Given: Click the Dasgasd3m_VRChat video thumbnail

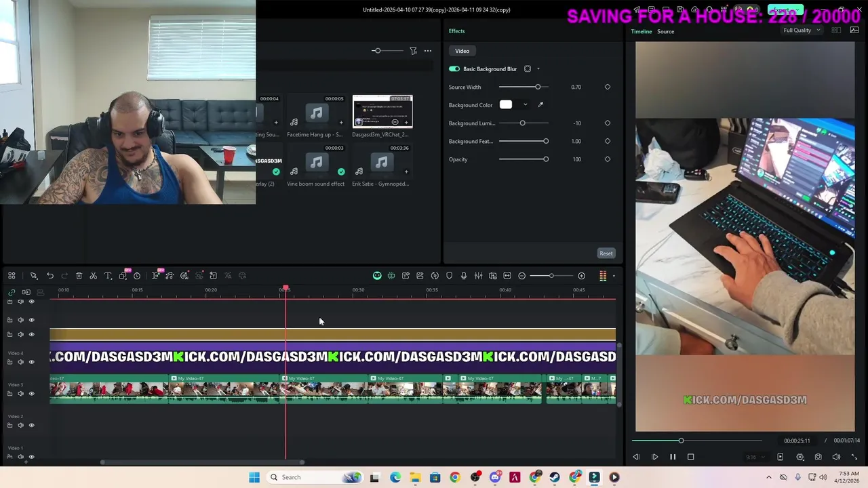Looking at the screenshot, I should [382, 111].
